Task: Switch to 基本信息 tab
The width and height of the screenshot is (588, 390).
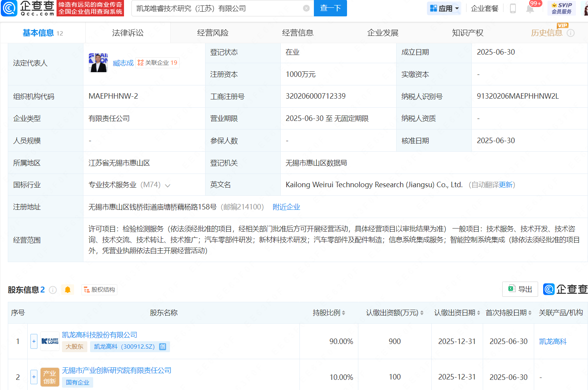Action: 43,33
